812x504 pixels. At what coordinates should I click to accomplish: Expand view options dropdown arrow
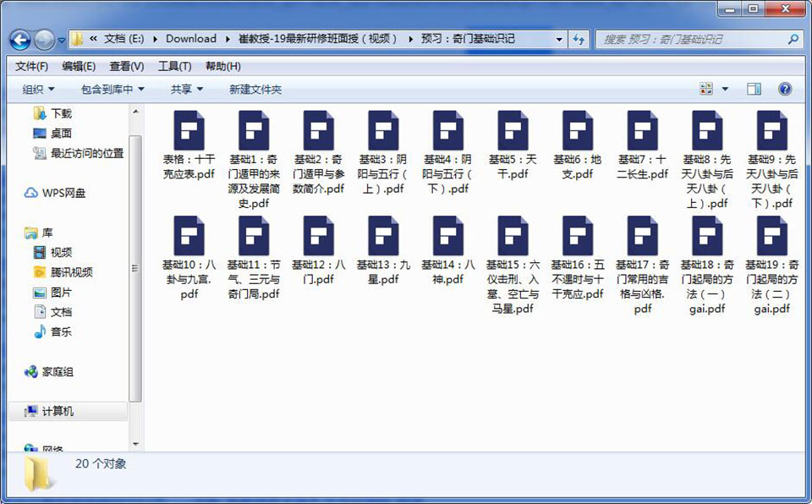point(725,89)
